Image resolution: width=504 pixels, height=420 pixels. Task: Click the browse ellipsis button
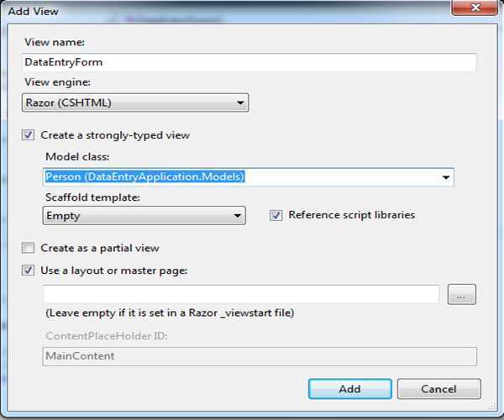(x=462, y=294)
